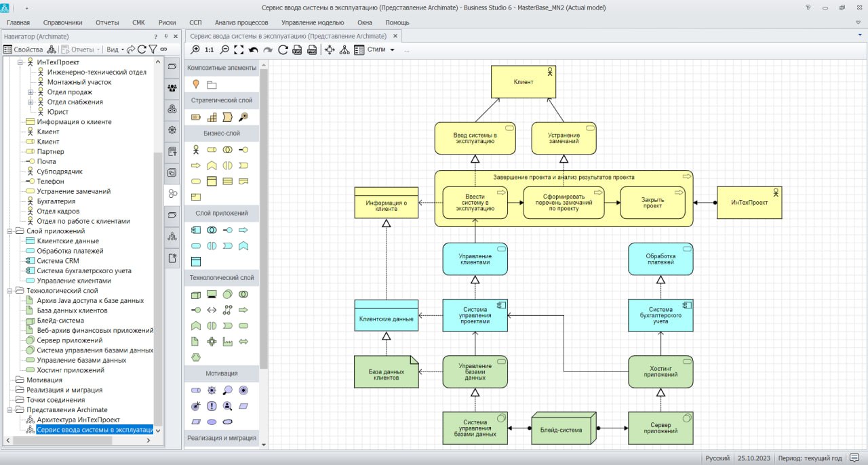Close the Сервис ввода системы diagram tab
This screenshot has height=465, width=868.
pos(396,36)
